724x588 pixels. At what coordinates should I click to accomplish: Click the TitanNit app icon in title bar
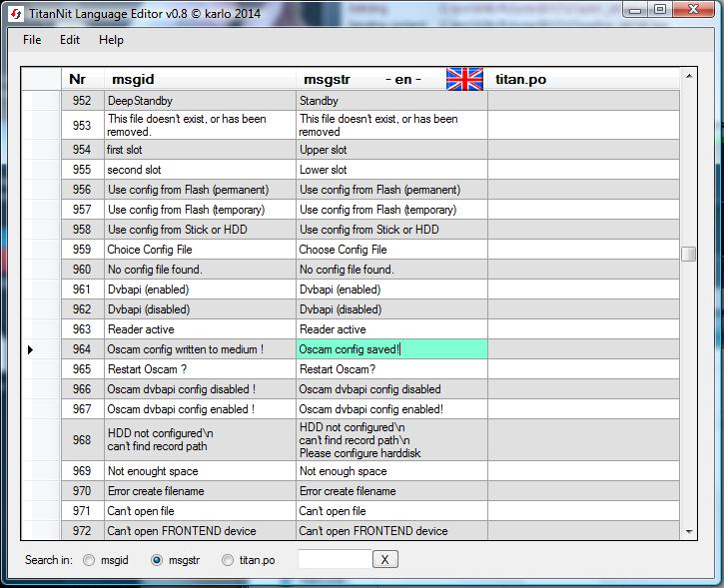coord(13,11)
